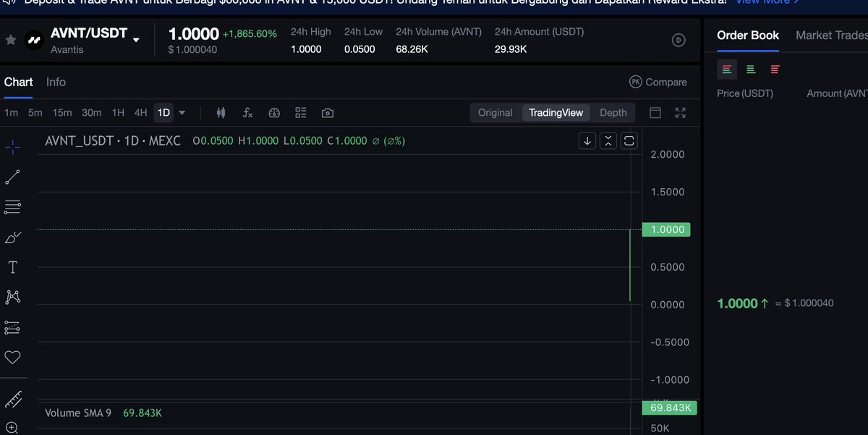Select the 30m timeframe
Image resolution: width=868 pixels, height=435 pixels.
point(92,113)
